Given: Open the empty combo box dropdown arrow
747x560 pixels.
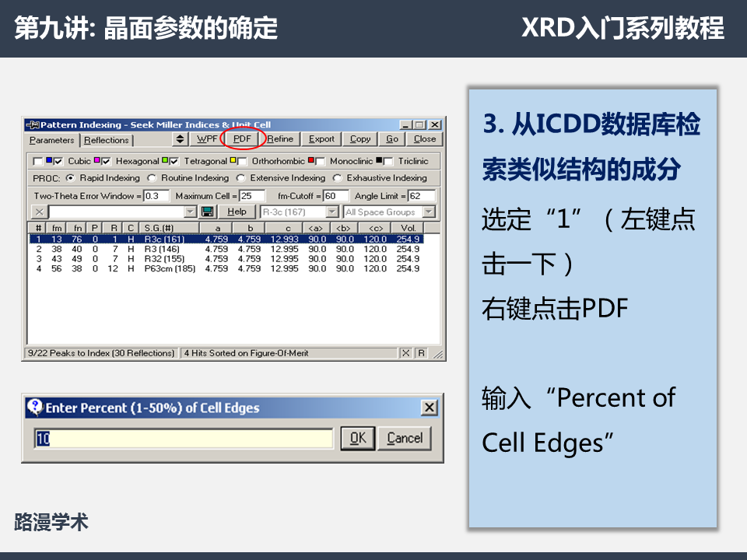Looking at the screenshot, I should click(x=190, y=212).
